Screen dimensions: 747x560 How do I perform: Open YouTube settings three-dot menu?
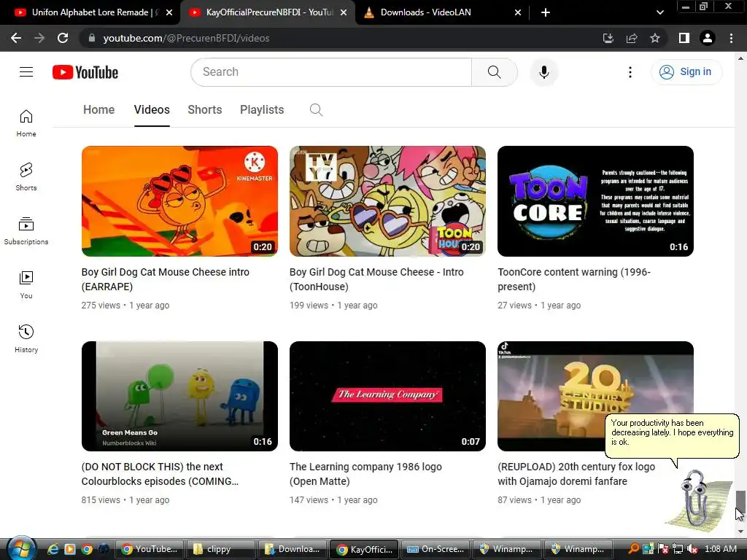(630, 72)
